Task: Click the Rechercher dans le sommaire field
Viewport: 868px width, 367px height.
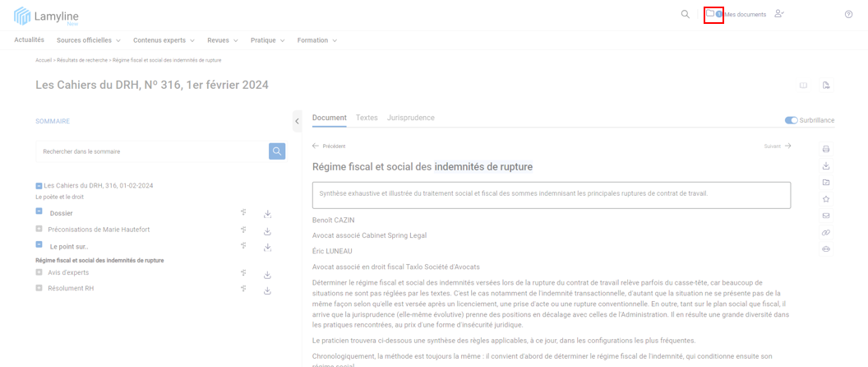Action: 152,151
